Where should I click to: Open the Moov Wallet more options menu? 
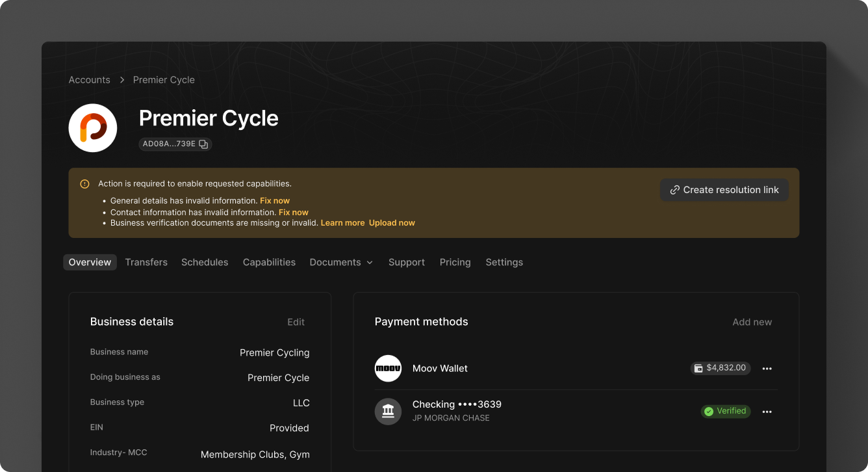(767, 369)
